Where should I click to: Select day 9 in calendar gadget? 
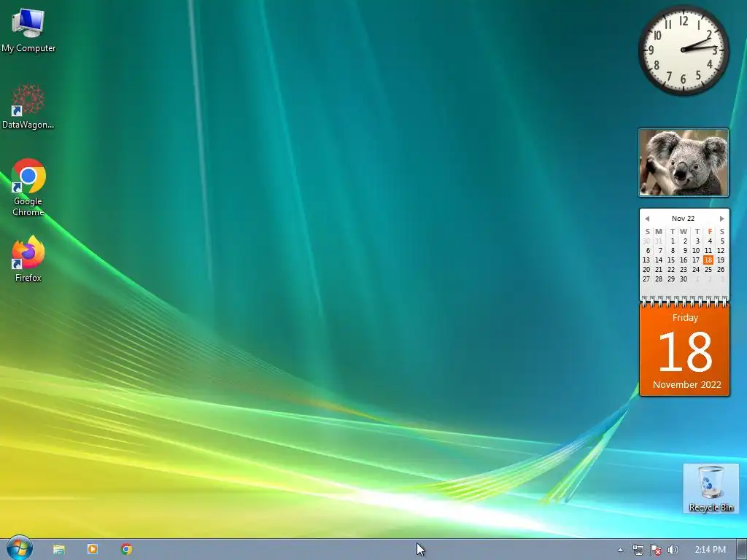[x=684, y=251]
